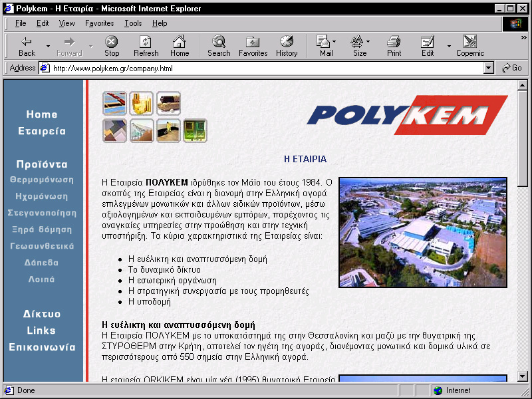Open the Tools menu
Screen dimensions: 532x399
[x=133, y=23]
